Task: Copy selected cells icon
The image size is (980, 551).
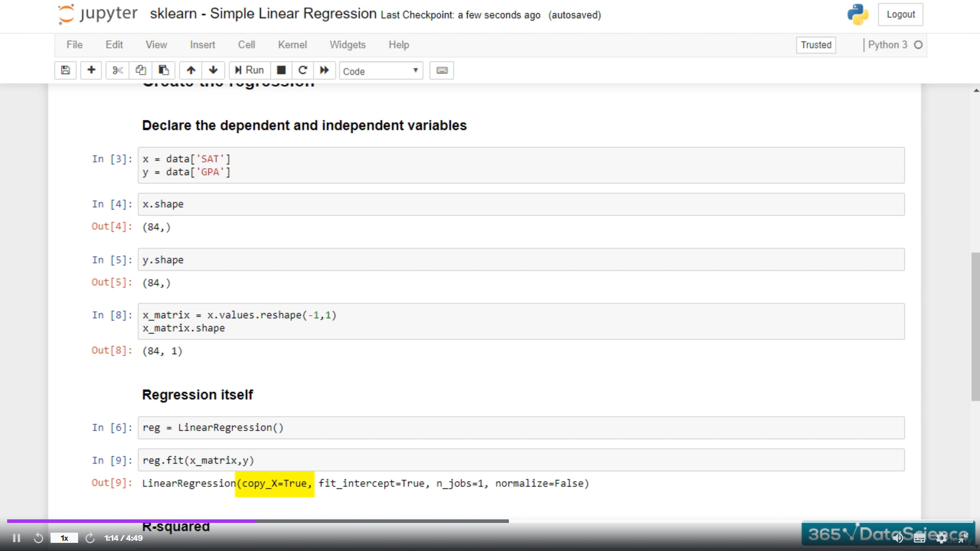Action: point(140,70)
